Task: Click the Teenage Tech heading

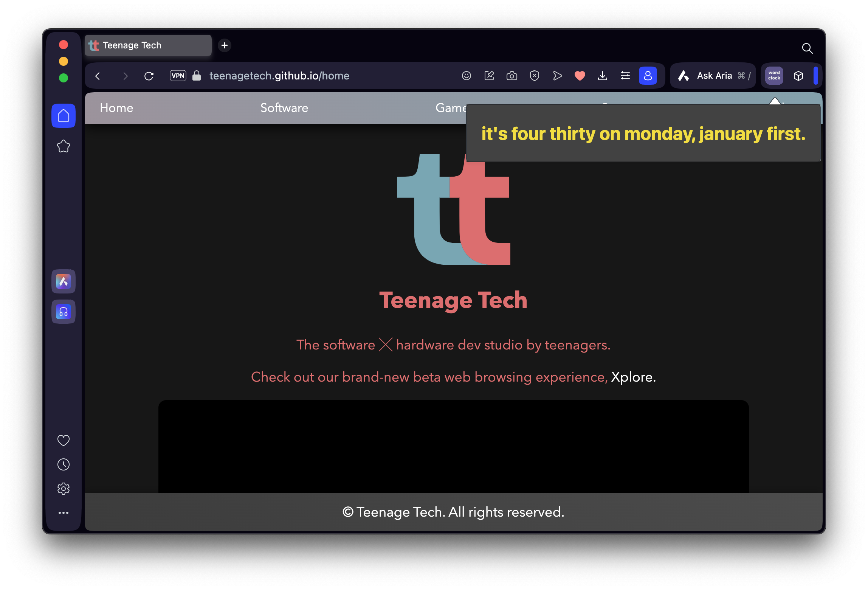Action: point(453,300)
